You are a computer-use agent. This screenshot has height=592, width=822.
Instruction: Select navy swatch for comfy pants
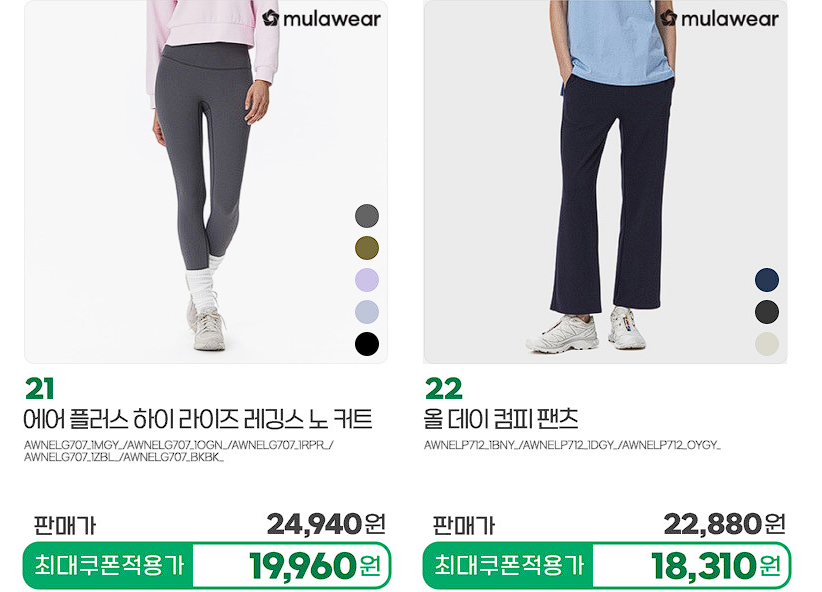[x=767, y=279]
